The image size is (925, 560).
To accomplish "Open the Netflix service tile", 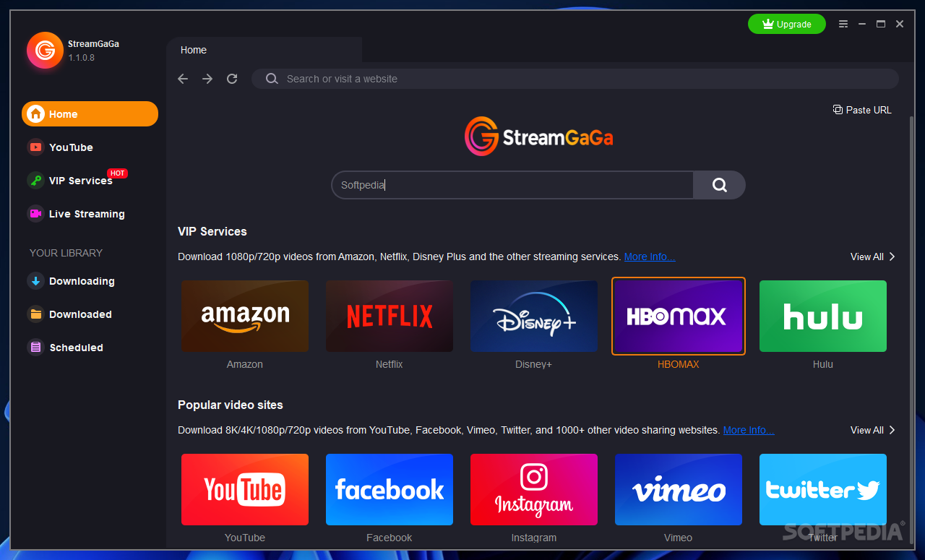I will 390,316.
